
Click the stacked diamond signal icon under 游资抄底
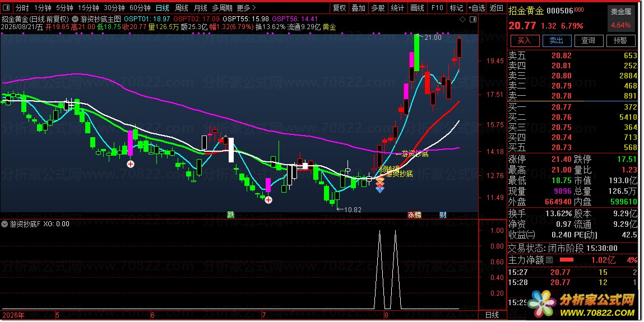pyautogui.click(x=380, y=185)
